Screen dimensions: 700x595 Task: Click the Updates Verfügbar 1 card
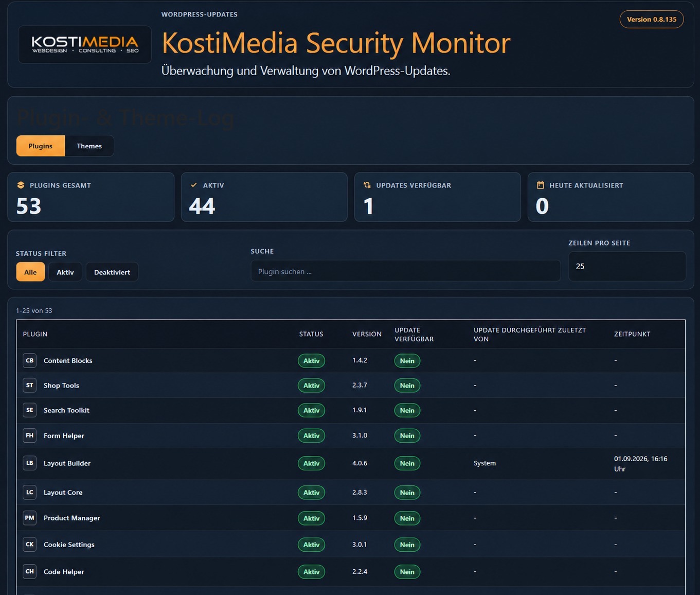(x=438, y=197)
